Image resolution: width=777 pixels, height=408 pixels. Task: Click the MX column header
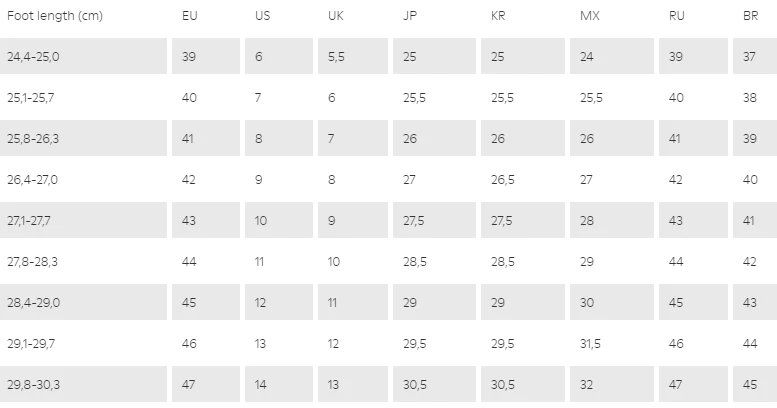pyautogui.click(x=589, y=16)
